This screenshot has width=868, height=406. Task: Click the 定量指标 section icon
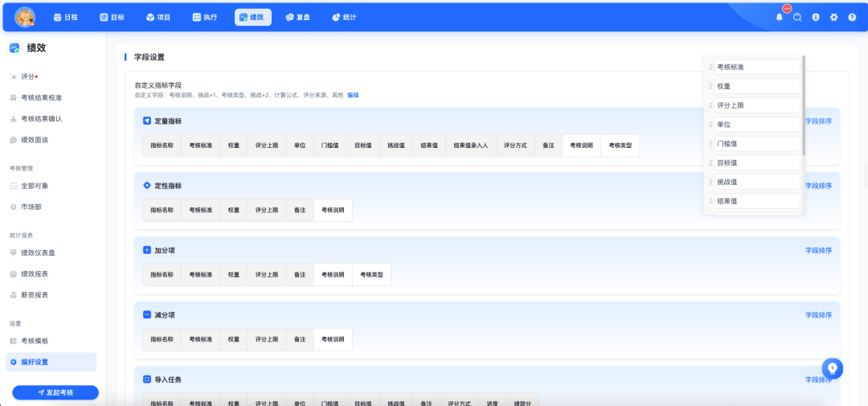[x=146, y=121]
